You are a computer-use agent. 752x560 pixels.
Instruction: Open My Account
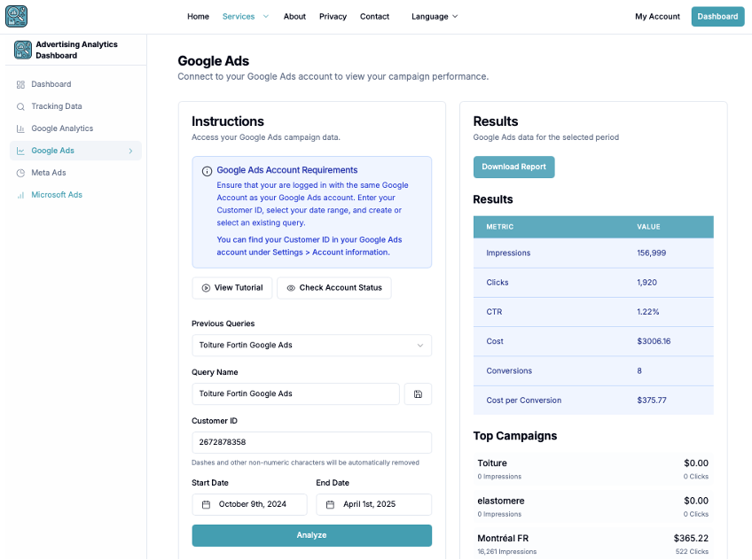click(657, 16)
